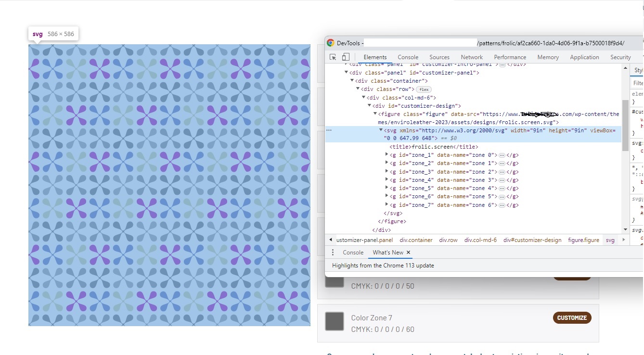The image size is (644, 355).
Task: Click the frolic pattern svg preview
Action: click(x=169, y=185)
